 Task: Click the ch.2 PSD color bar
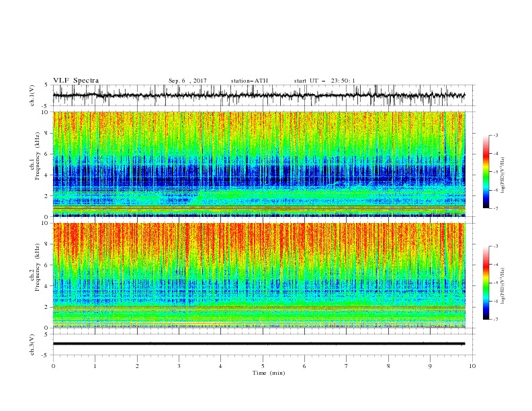[x=486, y=283]
